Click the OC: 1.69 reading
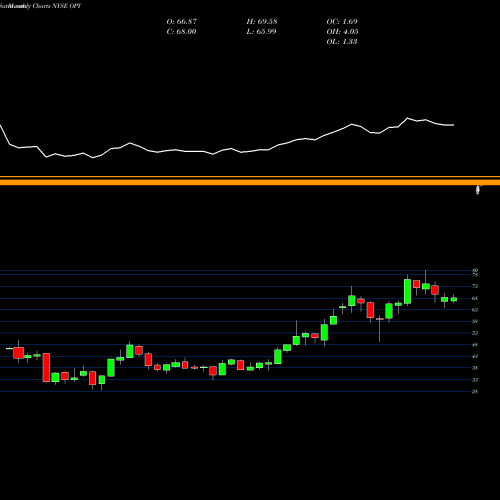500x500 pixels. point(342,22)
